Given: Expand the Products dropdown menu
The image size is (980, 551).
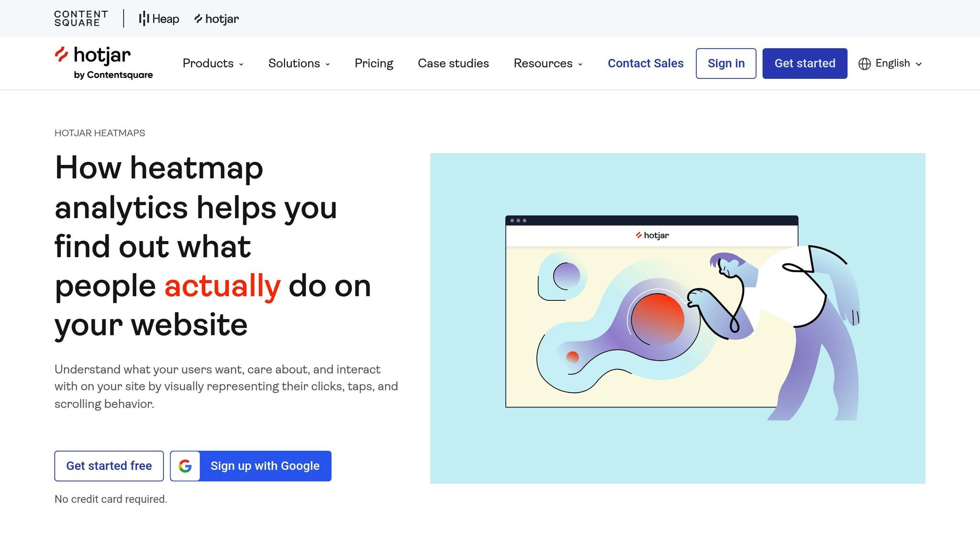Looking at the screenshot, I should click(x=213, y=63).
